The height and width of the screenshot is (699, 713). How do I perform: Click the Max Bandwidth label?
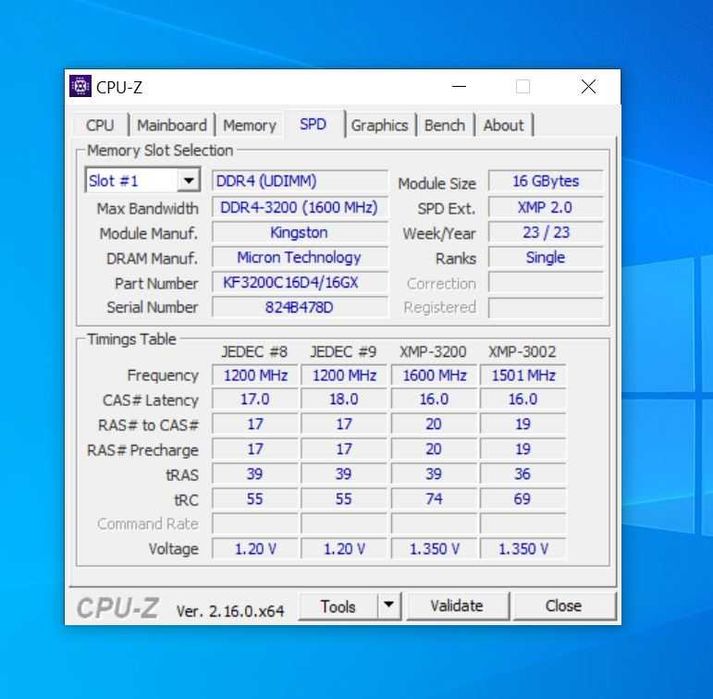pyautogui.click(x=147, y=209)
